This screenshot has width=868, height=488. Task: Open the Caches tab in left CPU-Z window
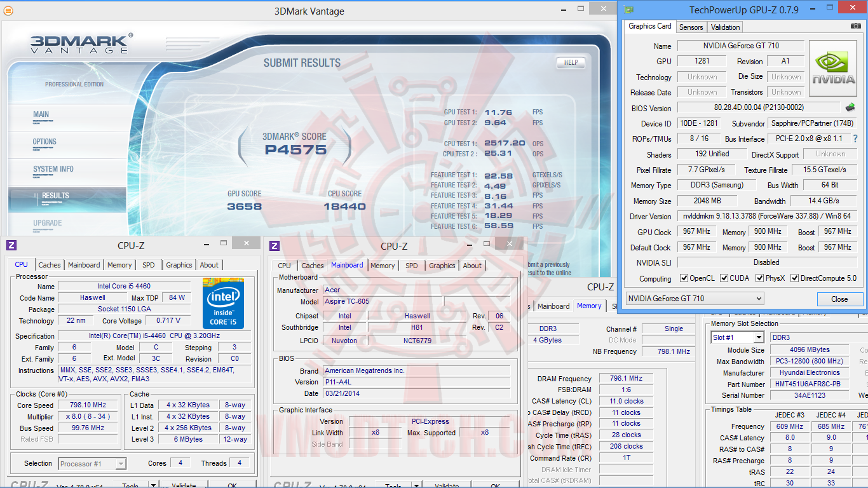[50, 265]
